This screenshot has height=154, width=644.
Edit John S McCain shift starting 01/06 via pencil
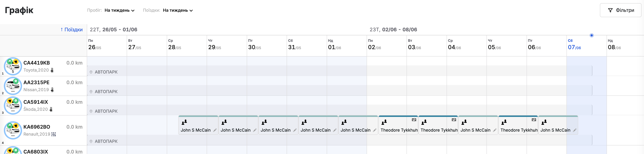pyautogui.click(x=374, y=130)
